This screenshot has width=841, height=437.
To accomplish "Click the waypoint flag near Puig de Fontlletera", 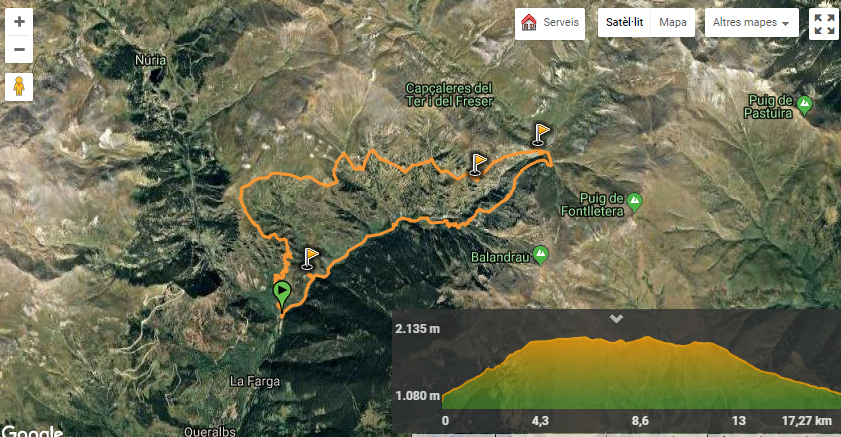I will [541, 135].
